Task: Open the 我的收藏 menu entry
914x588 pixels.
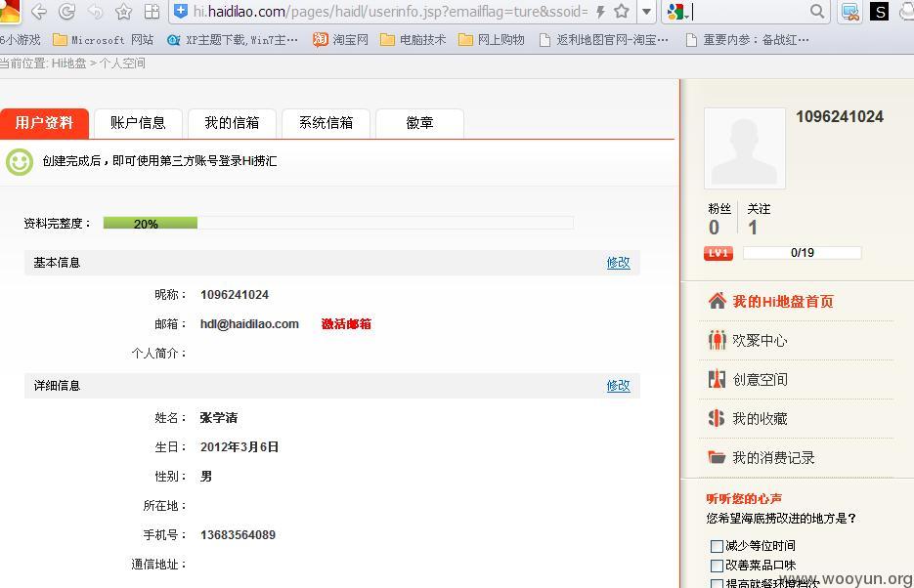Action: [x=760, y=419]
